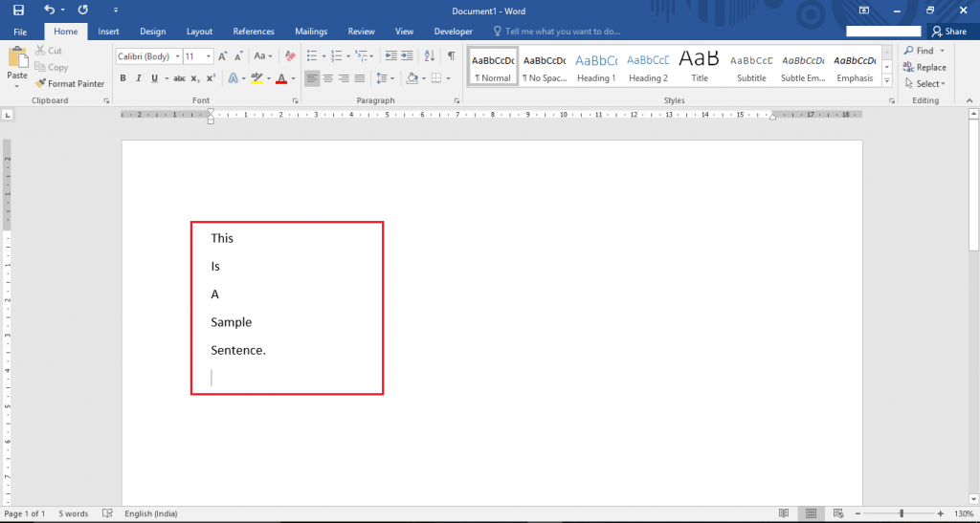Click the Tell me what you want to do box
Screen dimensions: 980x523
tap(557, 32)
